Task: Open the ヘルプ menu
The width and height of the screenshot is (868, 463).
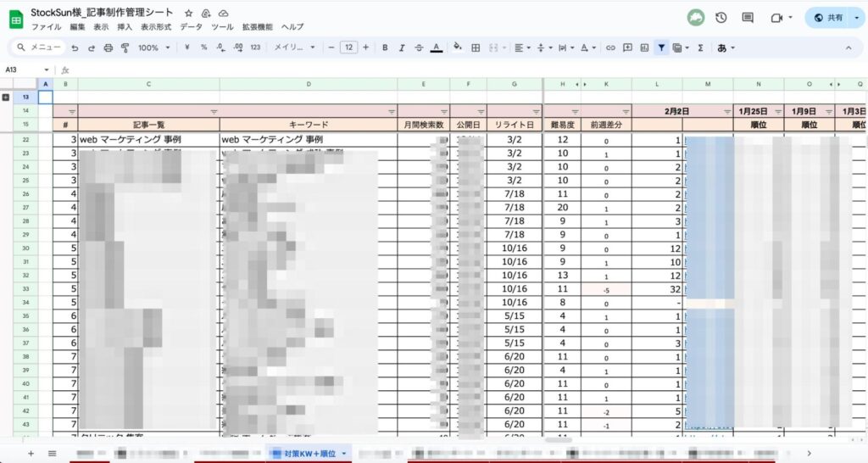Action: (x=292, y=26)
